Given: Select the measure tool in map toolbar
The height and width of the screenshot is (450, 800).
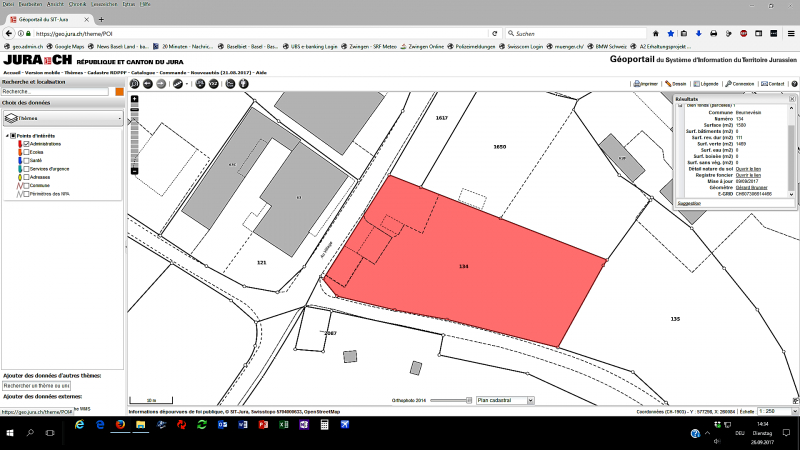Looking at the screenshot, I should pyautogui.click(x=178, y=84).
